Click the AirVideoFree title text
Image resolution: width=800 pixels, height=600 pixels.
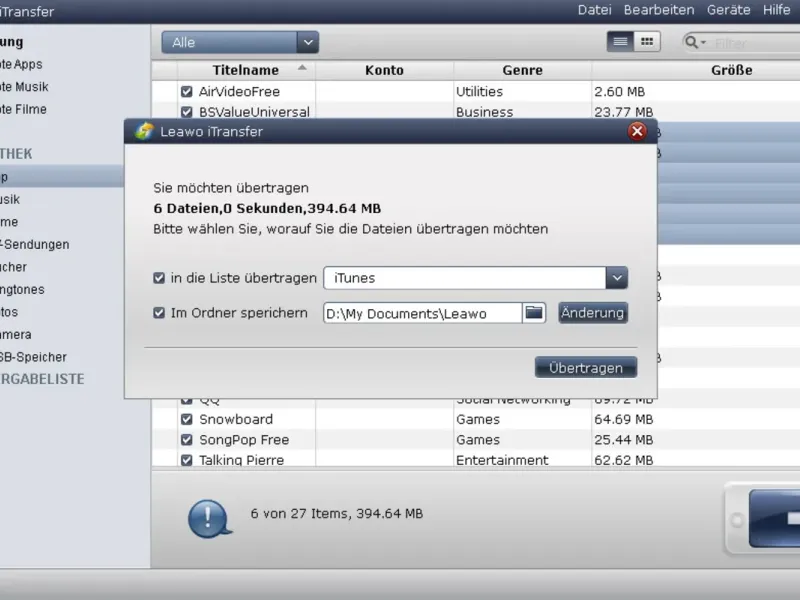[x=239, y=92]
